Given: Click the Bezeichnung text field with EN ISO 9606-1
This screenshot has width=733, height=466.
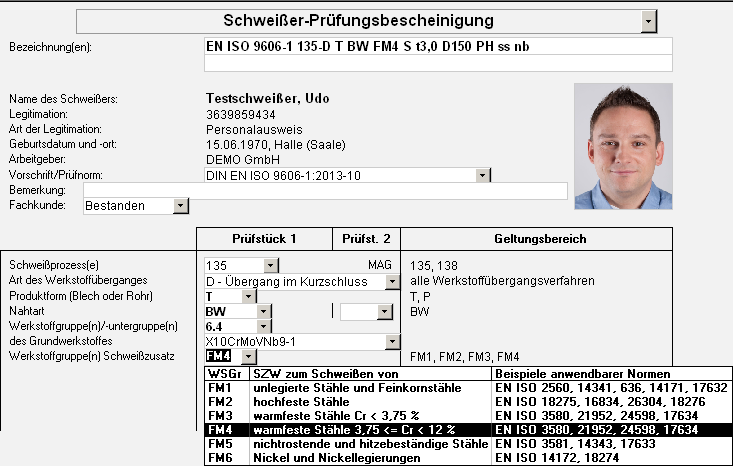Looking at the screenshot, I should click(438, 46).
